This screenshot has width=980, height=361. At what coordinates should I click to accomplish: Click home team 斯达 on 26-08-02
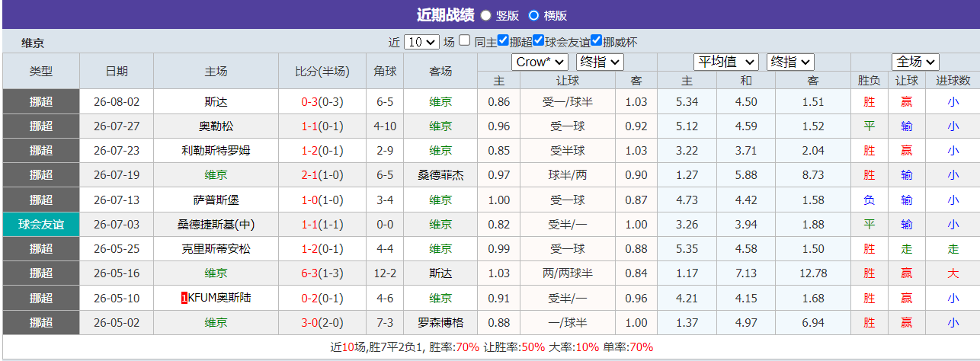(x=216, y=101)
